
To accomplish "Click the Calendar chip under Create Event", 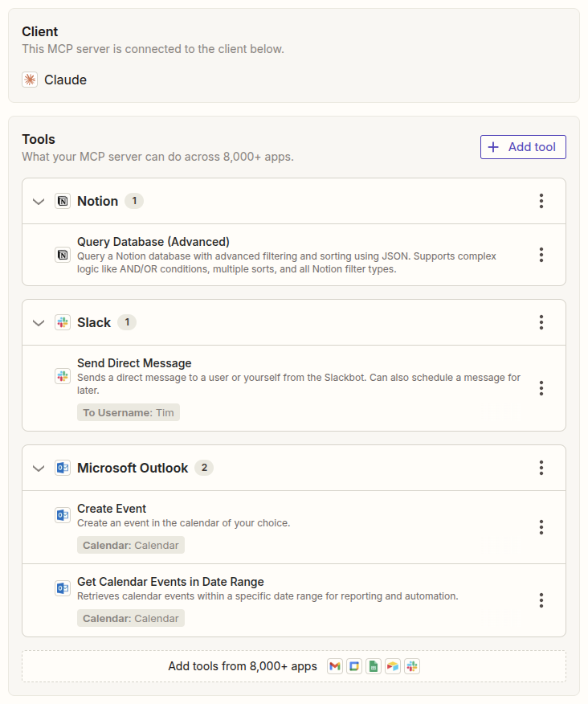I will click(x=130, y=545).
